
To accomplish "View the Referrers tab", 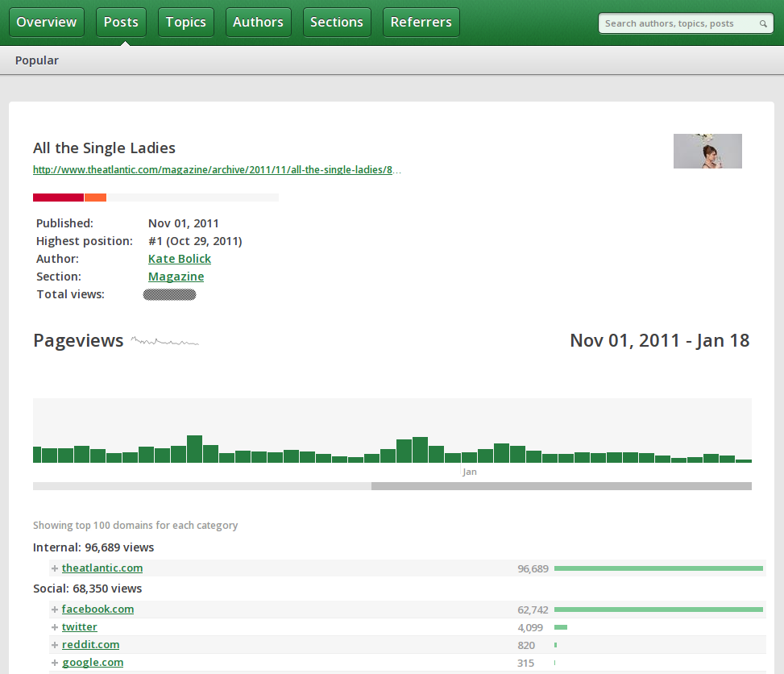I will [421, 23].
